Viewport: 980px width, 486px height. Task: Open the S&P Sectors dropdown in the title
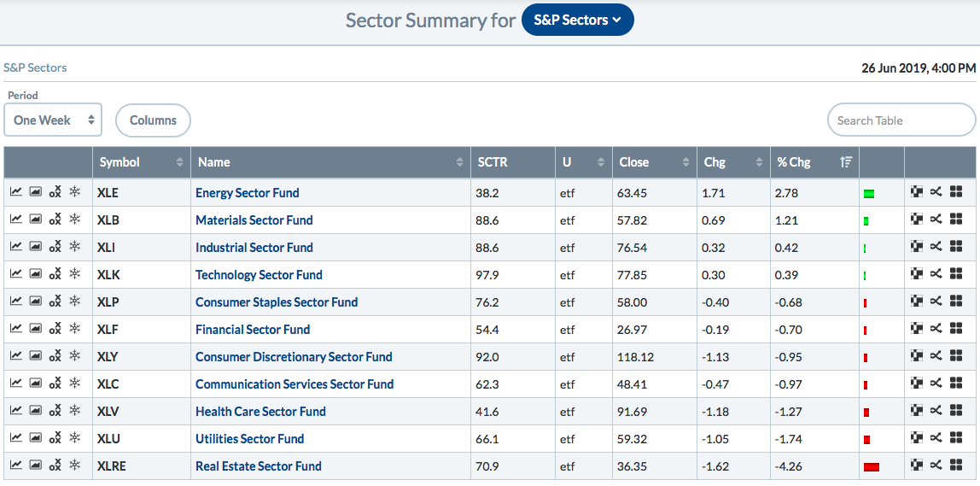577,20
